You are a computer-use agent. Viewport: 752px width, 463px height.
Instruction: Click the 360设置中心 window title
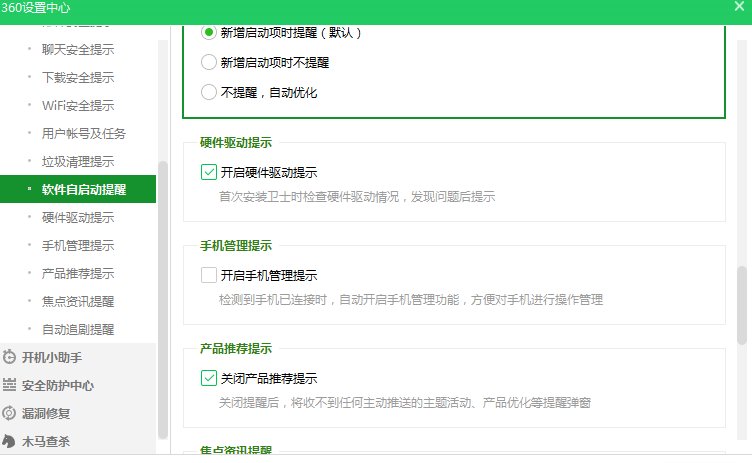point(35,8)
